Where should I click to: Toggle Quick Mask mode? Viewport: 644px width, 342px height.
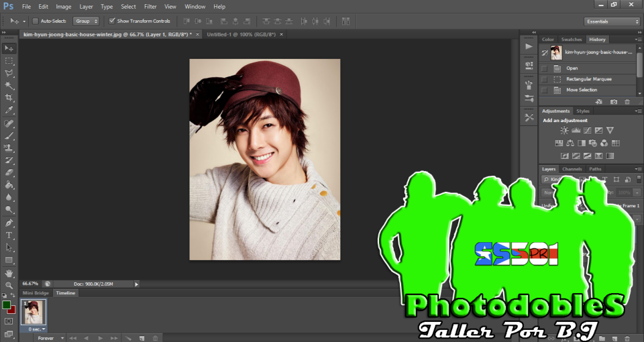(x=9, y=321)
